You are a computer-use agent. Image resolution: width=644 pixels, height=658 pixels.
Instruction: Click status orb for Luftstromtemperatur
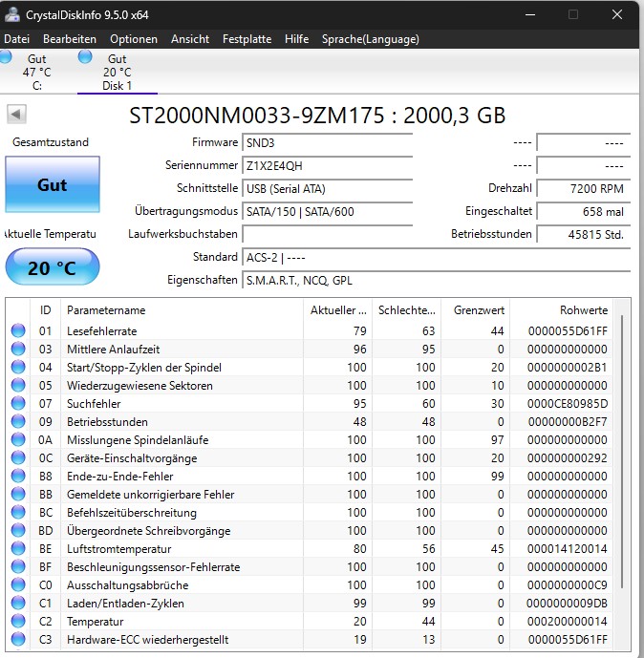(18, 548)
